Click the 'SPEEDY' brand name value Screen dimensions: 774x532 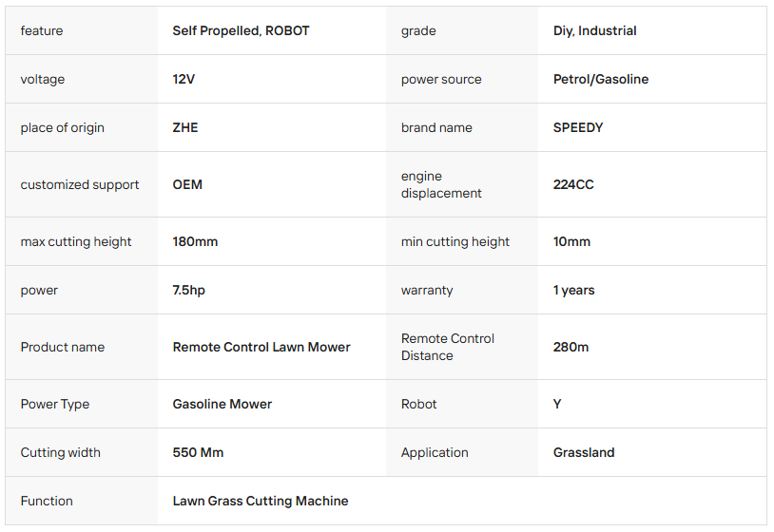(x=577, y=127)
